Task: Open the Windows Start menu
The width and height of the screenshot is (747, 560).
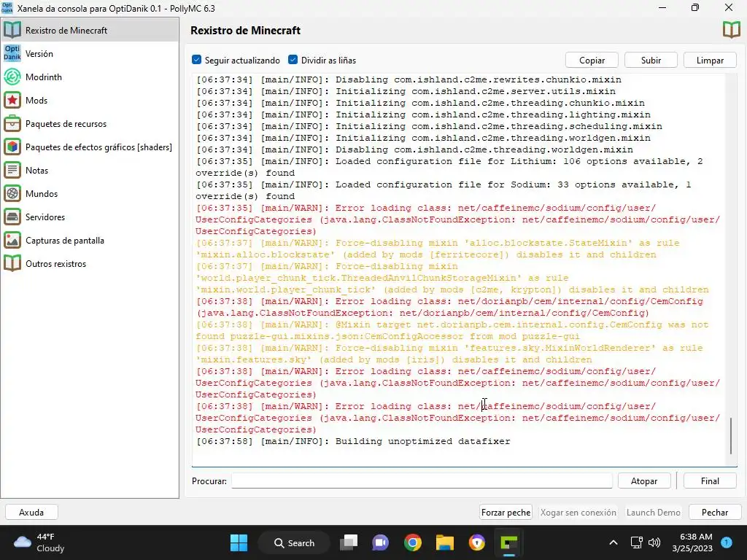Action: [x=239, y=542]
